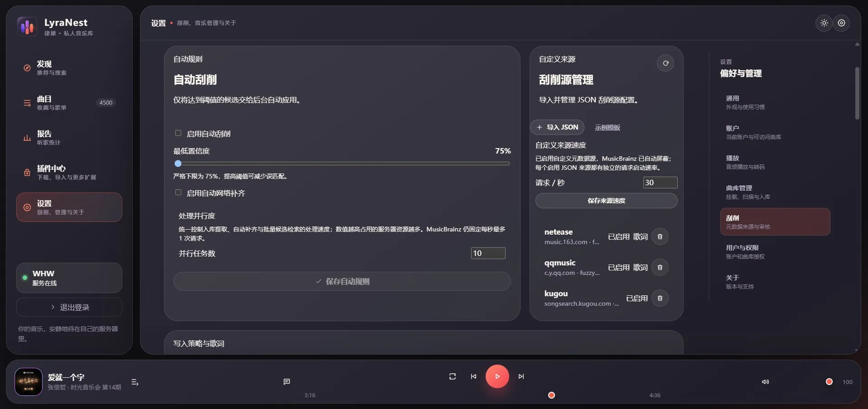Toggle the repeat mode icon
This screenshot has width=868, height=409.
pos(453,376)
